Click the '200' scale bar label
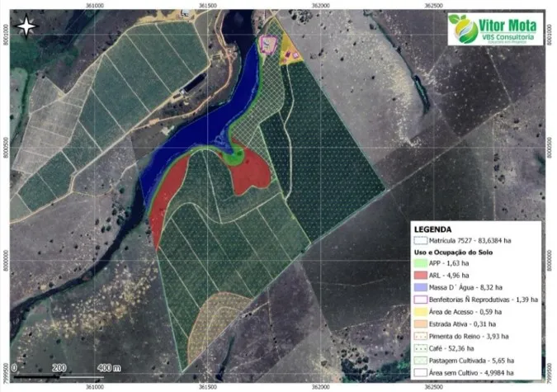 click(x=59, y=368)
